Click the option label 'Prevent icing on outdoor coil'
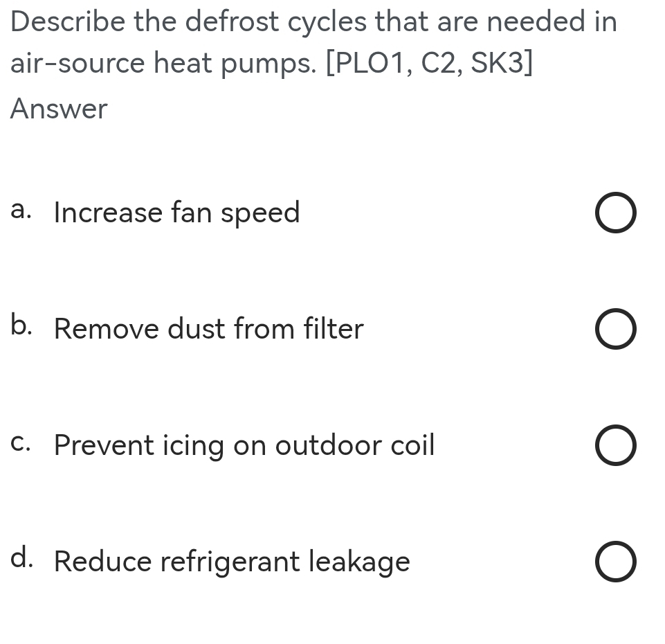Viewport: 665px width, 644px height. (244, 445)
